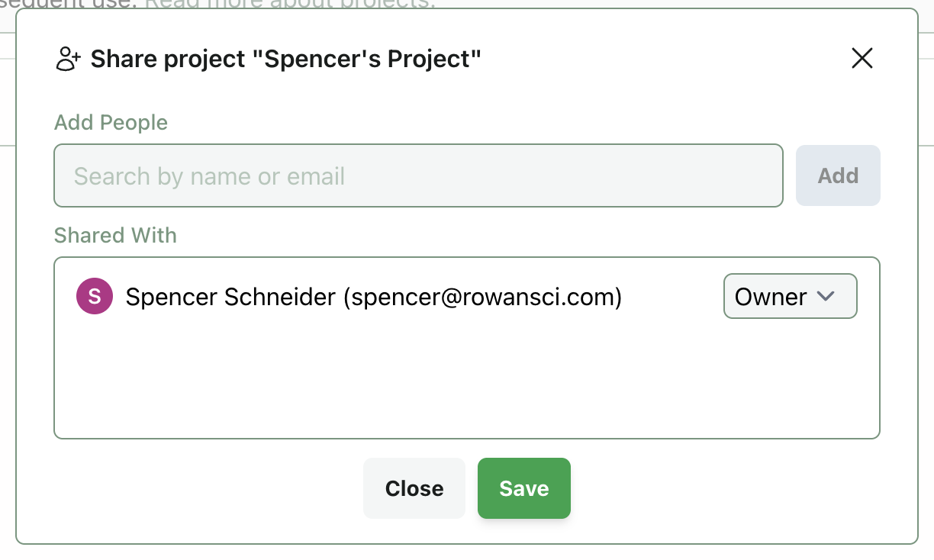Click the search by name or email field

coord(418,175)
